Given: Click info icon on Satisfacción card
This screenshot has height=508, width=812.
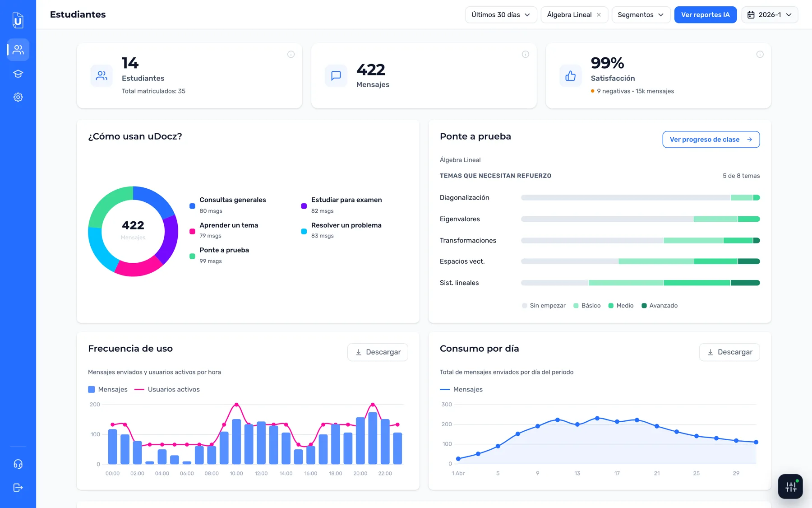Looking at the screenshot, I should 760,54.
